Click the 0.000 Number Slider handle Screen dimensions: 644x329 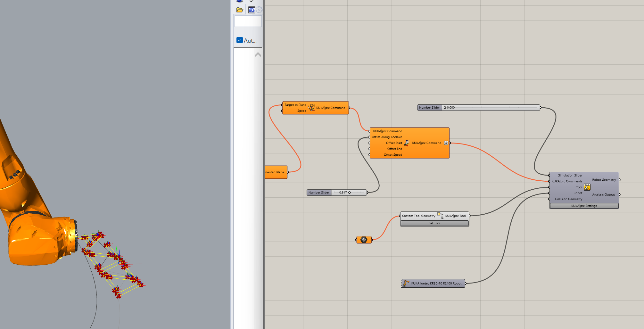[445, 108]
